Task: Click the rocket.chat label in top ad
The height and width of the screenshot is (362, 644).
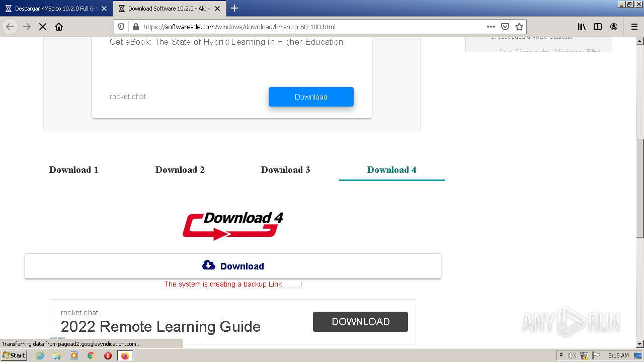Action: [128, 97]
